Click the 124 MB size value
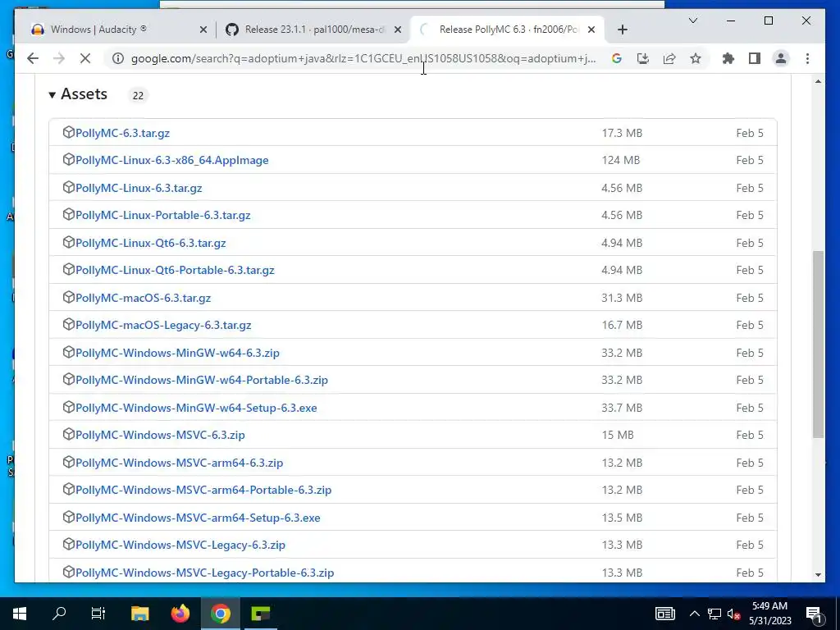 [620, 160]
